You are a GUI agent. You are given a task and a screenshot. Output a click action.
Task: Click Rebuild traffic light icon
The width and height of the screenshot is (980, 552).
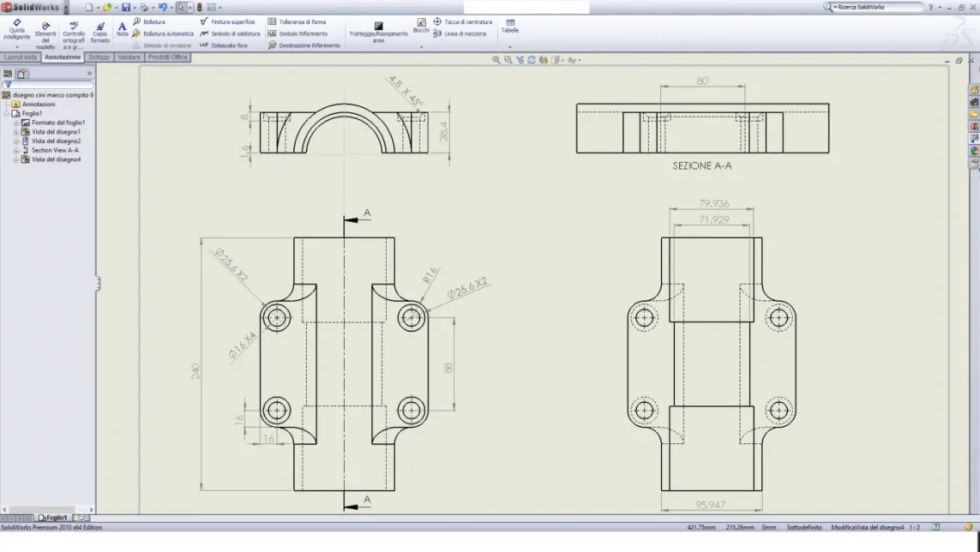tap(199, 8)
